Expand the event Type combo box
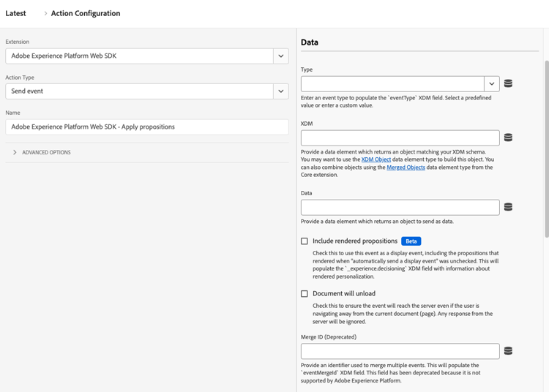The width and height of the screenshot is (549, 392). tap(492, 84)
